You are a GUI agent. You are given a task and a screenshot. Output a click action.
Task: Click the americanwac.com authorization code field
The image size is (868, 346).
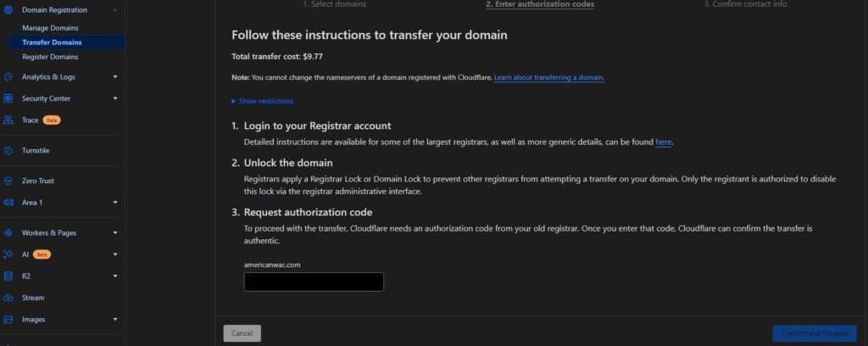pyautogui.click(x=314, y=282)
